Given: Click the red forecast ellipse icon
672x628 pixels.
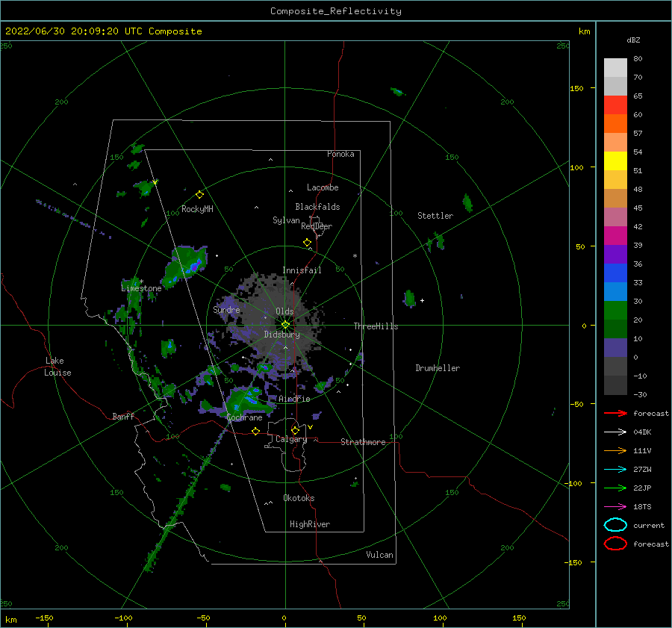Looking at the screenshot, I should click(615, 544).
